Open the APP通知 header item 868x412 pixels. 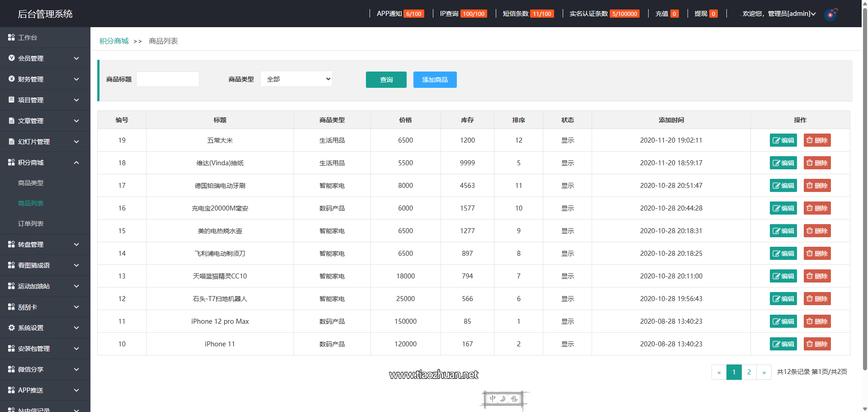pyautogui.click(x=400, y=14)
